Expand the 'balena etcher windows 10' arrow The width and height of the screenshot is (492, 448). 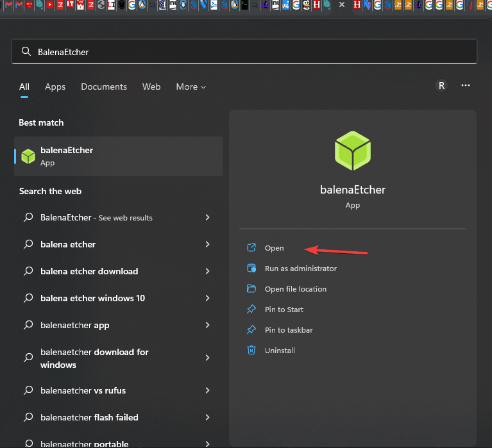(207, 298)
